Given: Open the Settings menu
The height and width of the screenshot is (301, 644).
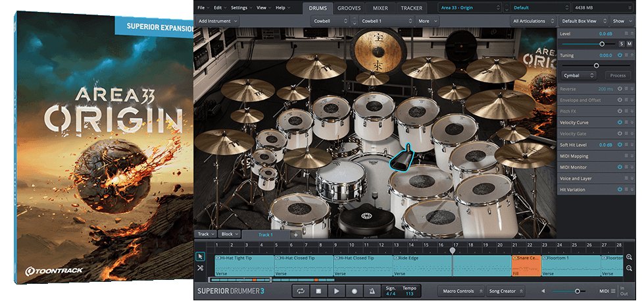Looking at the screenshot, I should (241, 8).
